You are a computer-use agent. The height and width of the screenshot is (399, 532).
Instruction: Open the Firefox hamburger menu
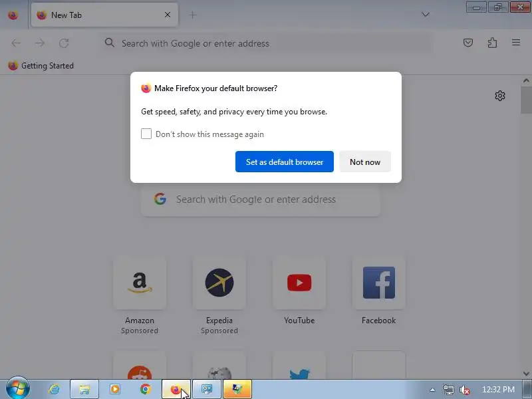516,43
